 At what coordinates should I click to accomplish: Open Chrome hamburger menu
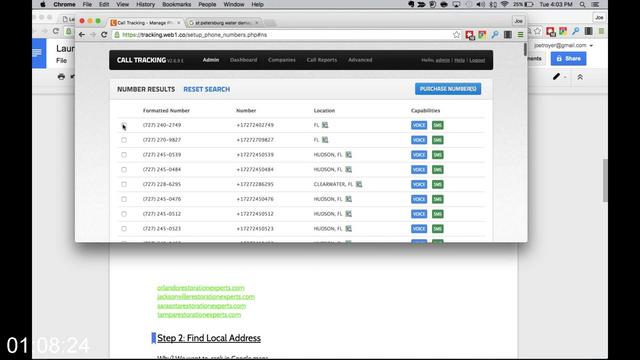click(520, 35)
